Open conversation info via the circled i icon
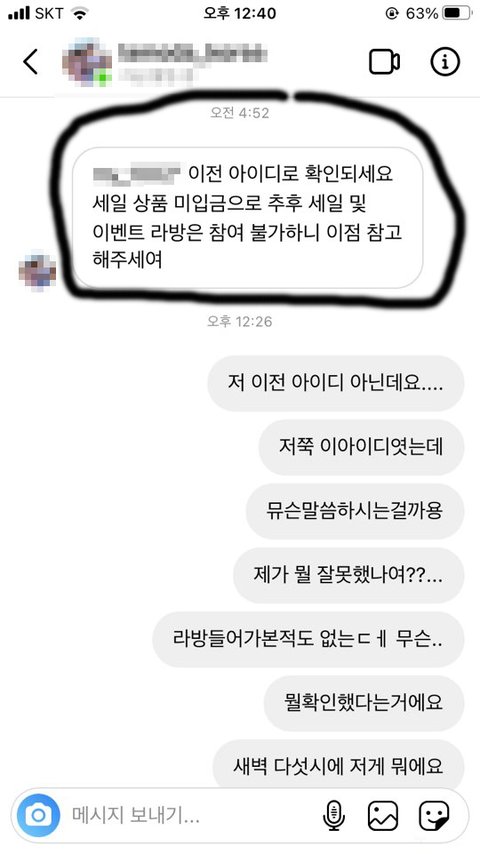Screen dimensions: 480x854 pos(445,62)
